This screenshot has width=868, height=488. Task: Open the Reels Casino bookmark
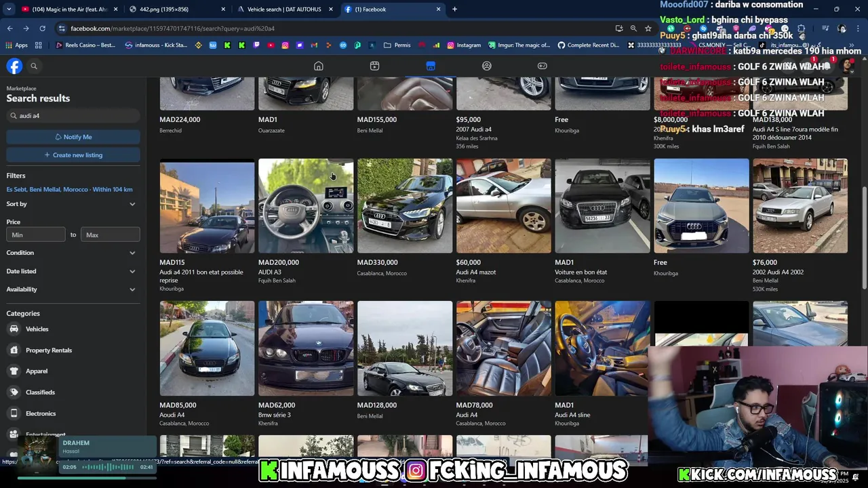85,45
